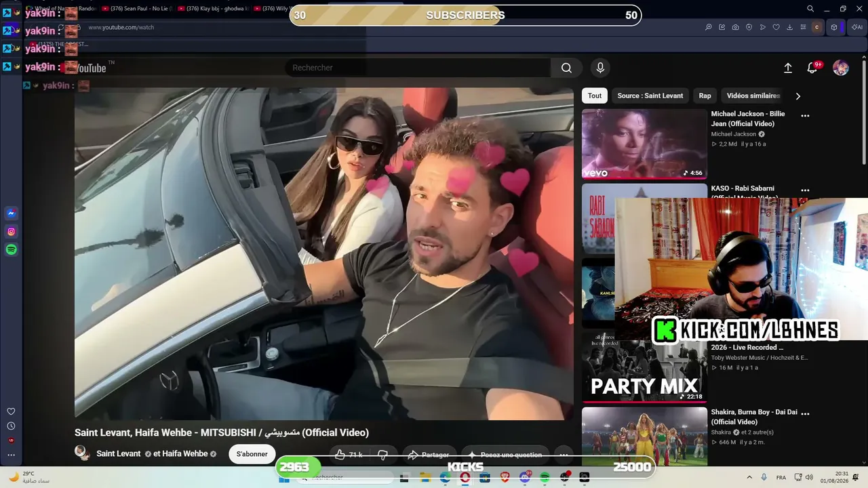Open Spotify in the browser sidebar

pos(11,250)
